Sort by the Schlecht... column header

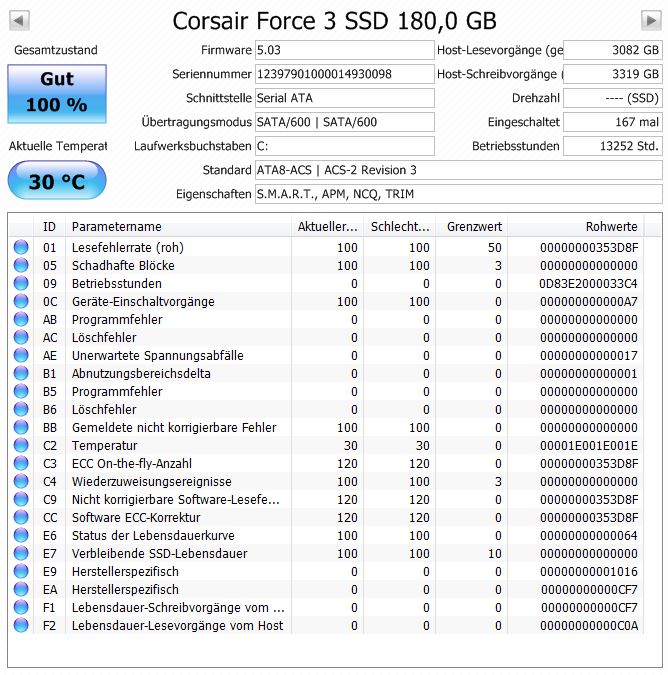(x=400, y=226)
